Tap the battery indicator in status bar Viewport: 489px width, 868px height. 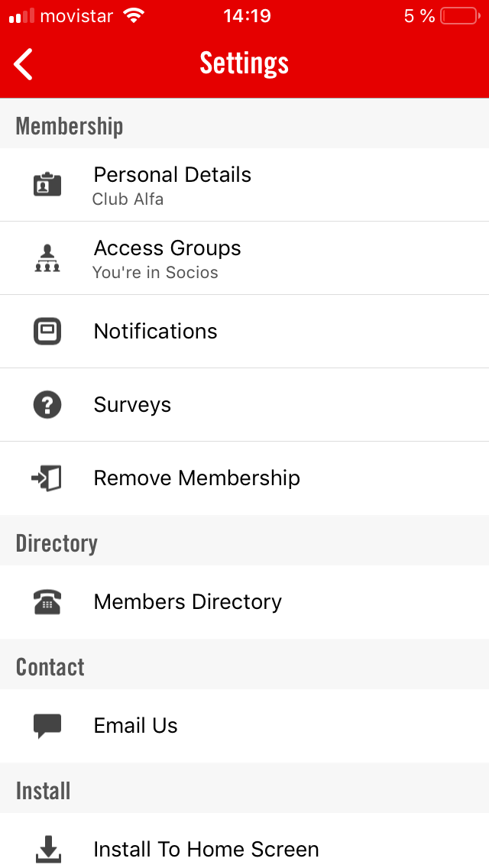pyautogui.click(x=459, y=16)
